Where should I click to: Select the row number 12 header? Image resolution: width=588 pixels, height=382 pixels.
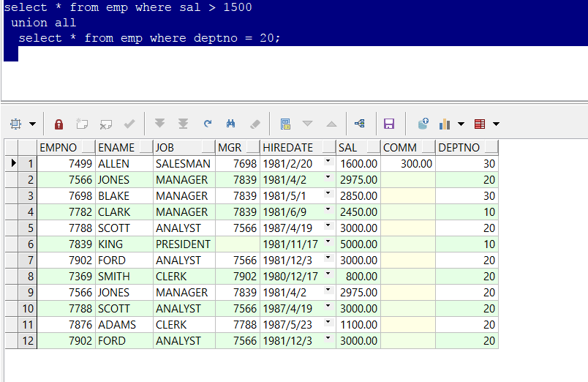pyautogui.click(x=27, y=341)
